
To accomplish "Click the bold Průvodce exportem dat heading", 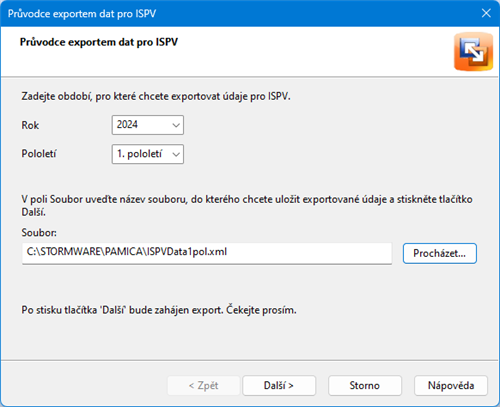I will click(99, 42).
